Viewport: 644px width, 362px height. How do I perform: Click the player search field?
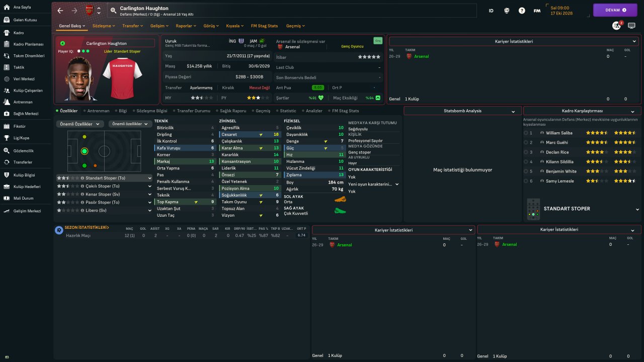[292, 11]
